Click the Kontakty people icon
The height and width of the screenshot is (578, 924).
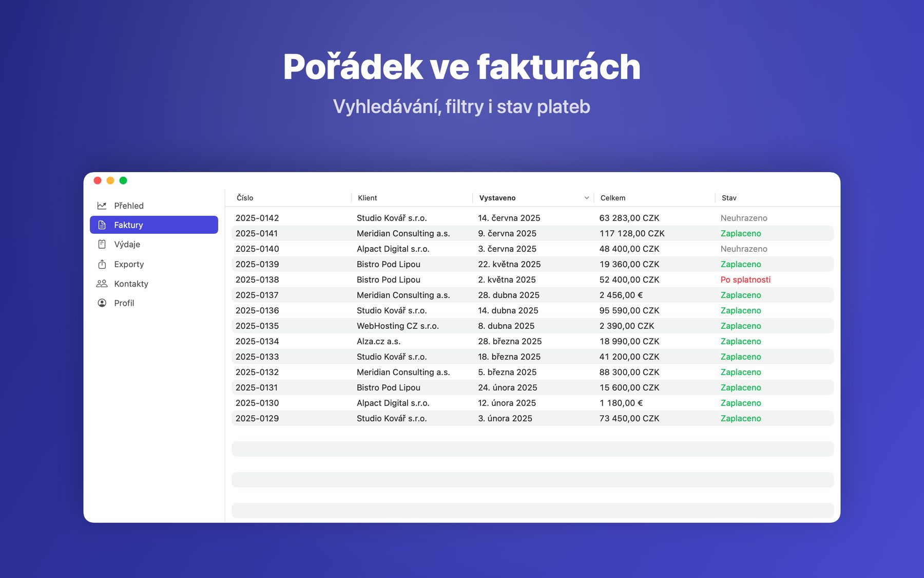tap(102, 284)
